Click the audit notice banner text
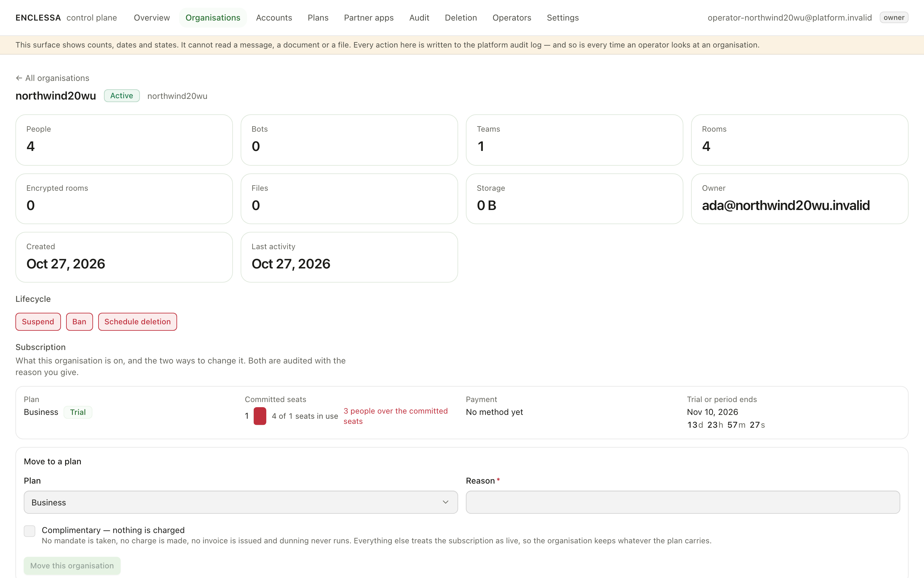Image resolution: width=924 pixels, height=578 pixels. (387, 45)
